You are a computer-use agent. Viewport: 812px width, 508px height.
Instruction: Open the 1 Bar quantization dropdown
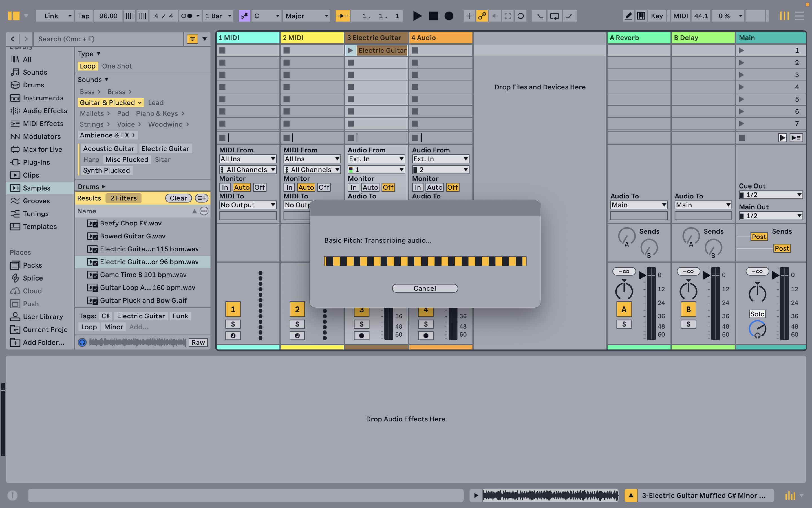219,16
